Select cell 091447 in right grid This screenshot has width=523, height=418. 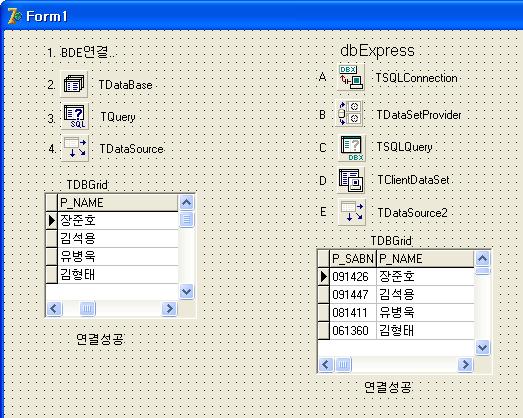(353, 295)
